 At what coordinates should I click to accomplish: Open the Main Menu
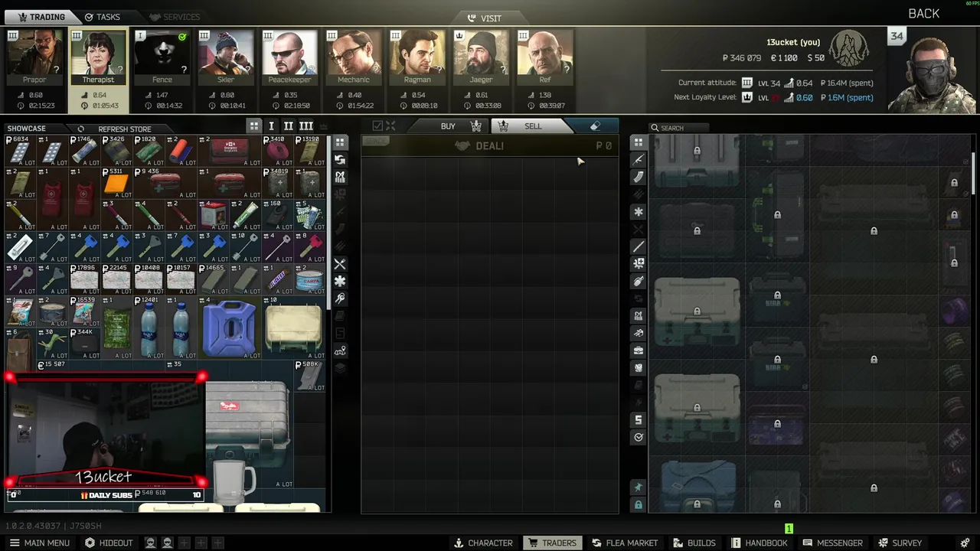tap(39, 543)
